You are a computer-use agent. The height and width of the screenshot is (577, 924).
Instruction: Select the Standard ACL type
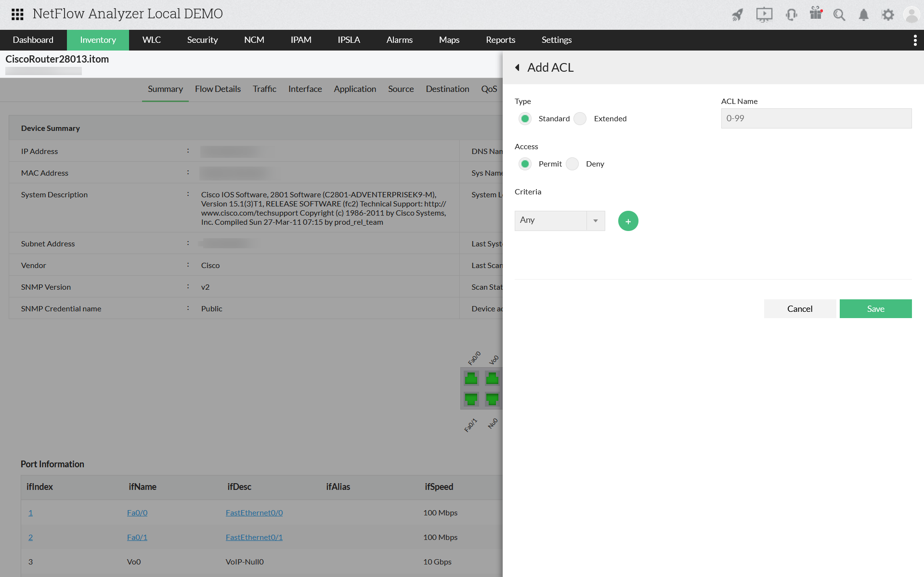pyautogui.click(x=525, y=118)
